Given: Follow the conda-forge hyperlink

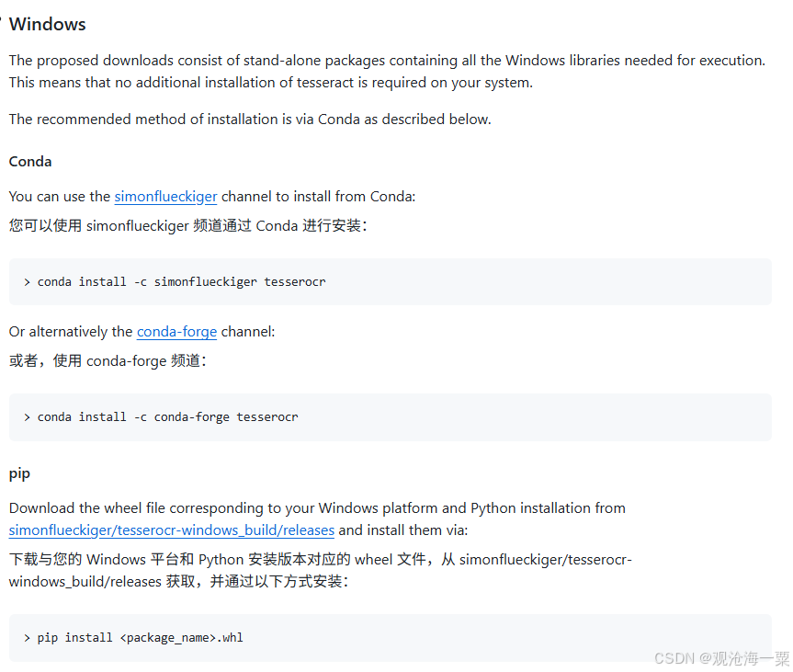Looking at the screenshot, I should (176, 332).
